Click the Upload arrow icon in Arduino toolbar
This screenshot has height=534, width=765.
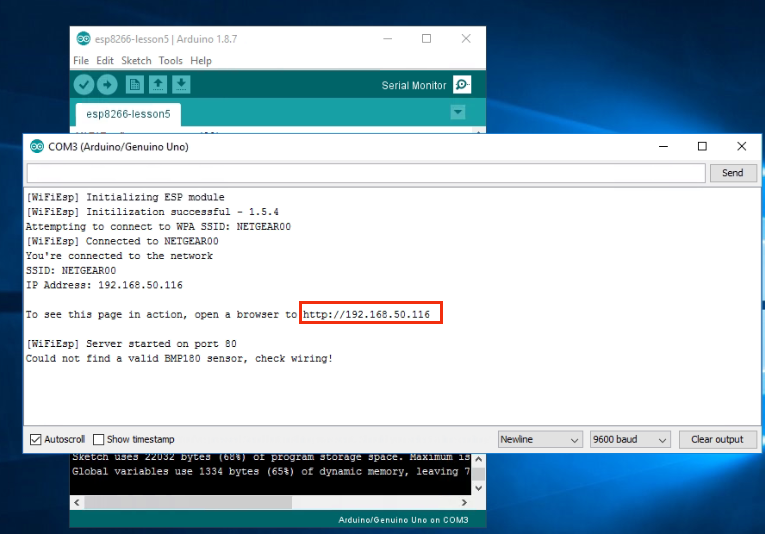point(107,85)
